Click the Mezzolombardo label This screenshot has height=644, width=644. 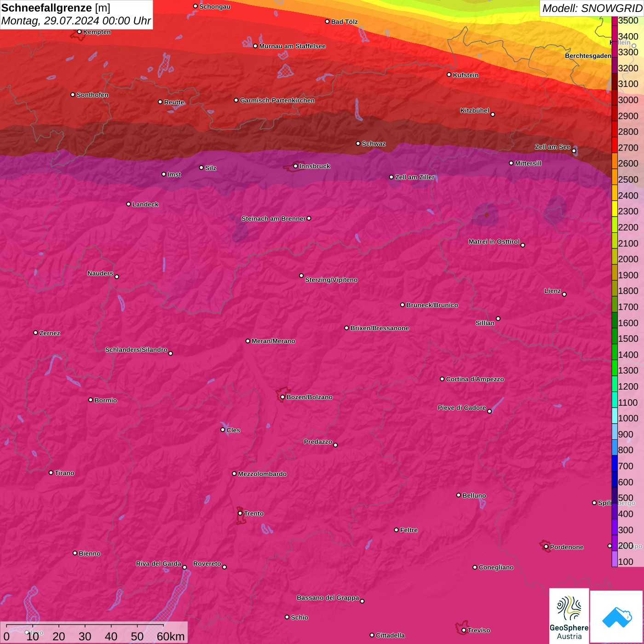[262, 474]
